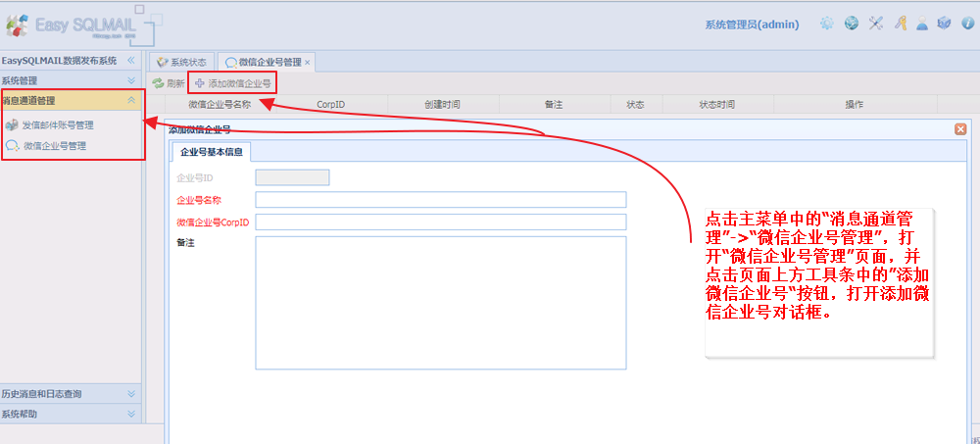
Task: Open the globe icon in the header
Action: click(852, 24)
